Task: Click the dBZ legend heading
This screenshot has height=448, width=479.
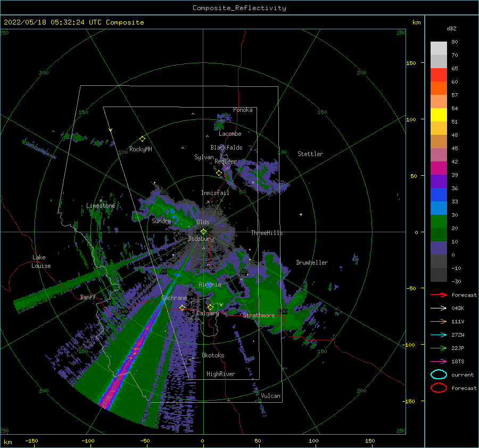Action: (451, 28)
